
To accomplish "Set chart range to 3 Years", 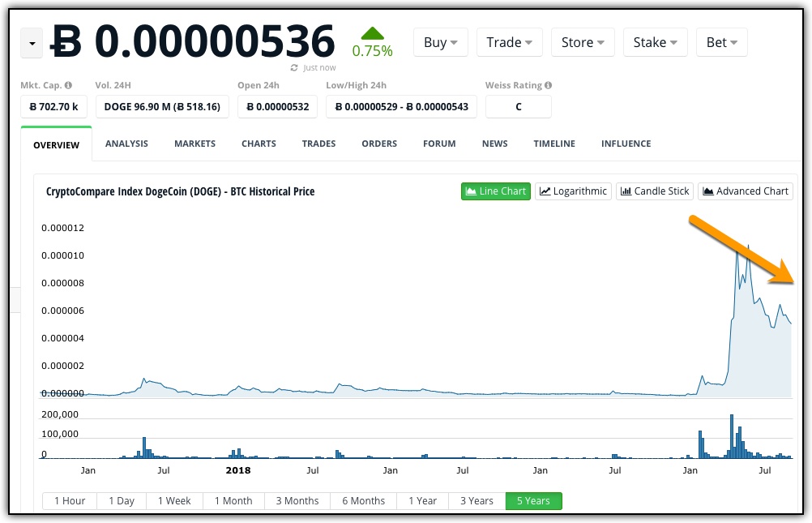I will point(477,501).
